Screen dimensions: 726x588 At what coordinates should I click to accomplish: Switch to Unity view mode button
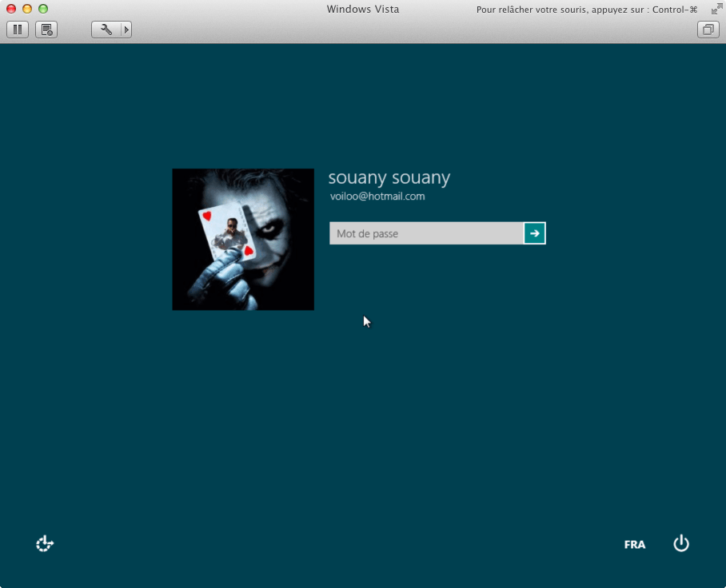[x=708, y=30]
